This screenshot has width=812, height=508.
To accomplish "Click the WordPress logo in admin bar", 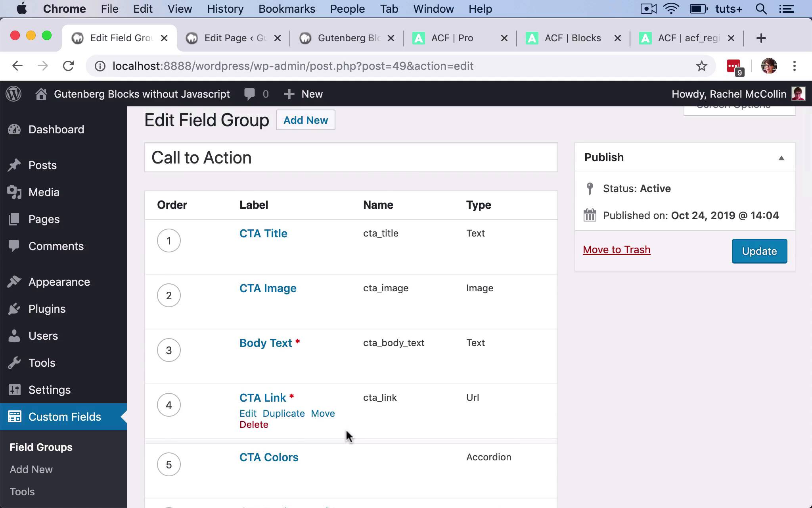I will point(14,94).
